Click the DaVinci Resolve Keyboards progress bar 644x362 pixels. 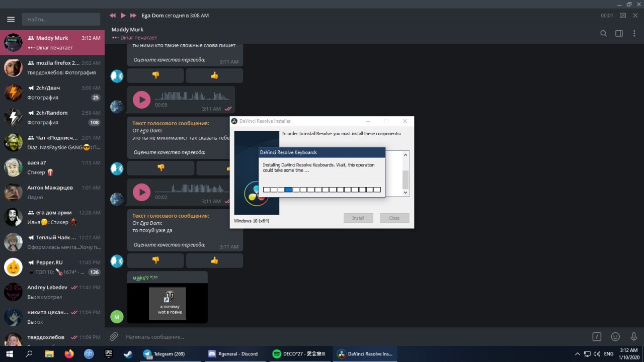[322, 190]
